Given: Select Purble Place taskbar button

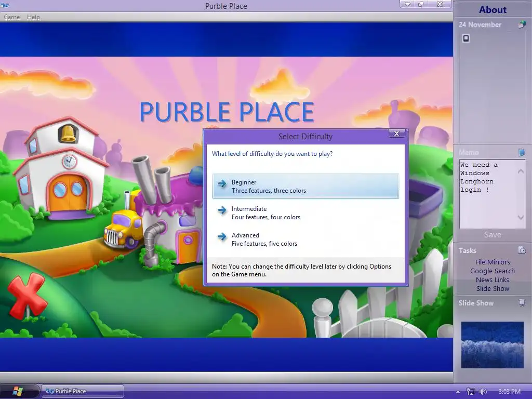Looking at the screenshot, I should [83, 391].
